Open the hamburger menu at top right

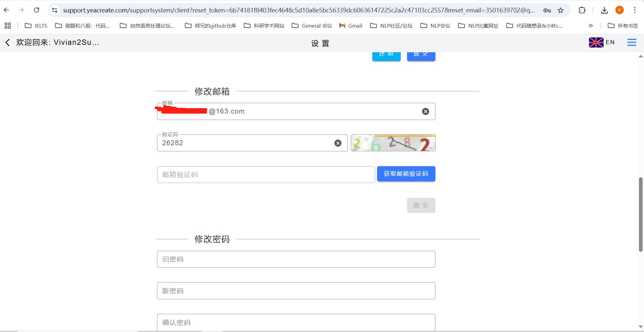632,42
